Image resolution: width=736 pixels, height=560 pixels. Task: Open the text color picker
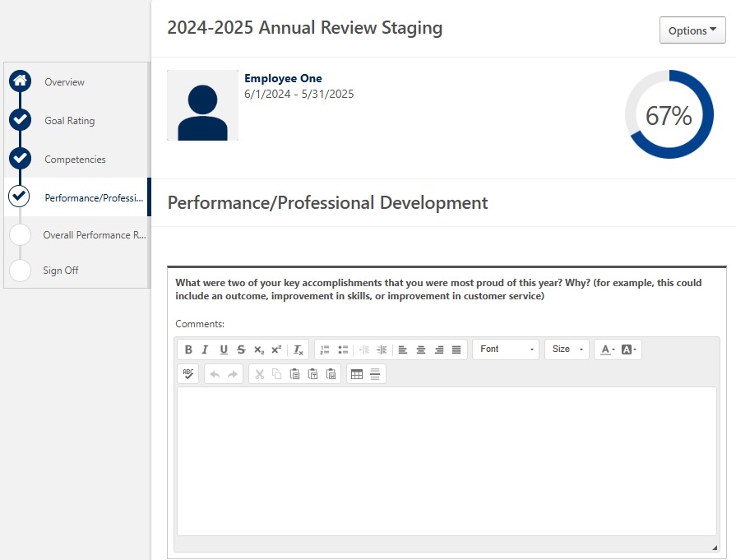coord(608,349)
